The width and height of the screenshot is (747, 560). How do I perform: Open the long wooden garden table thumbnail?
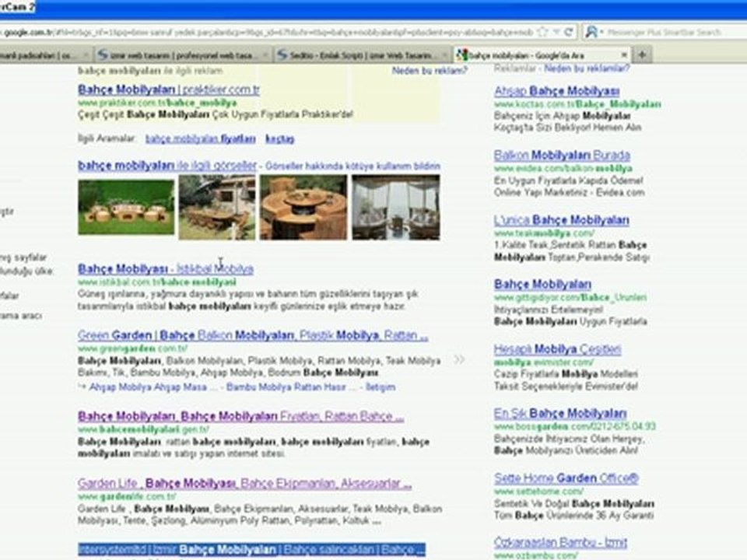[217, 207]
